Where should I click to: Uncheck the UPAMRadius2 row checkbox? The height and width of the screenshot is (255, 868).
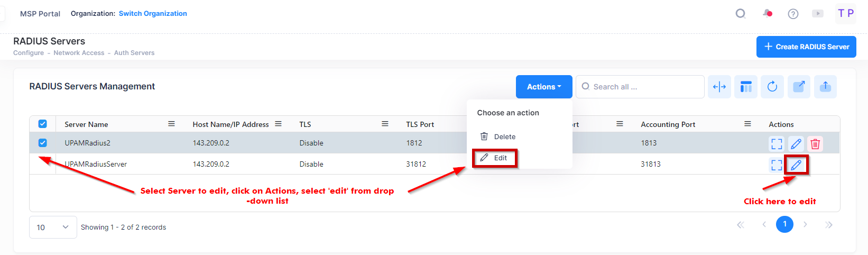point(43,143)
